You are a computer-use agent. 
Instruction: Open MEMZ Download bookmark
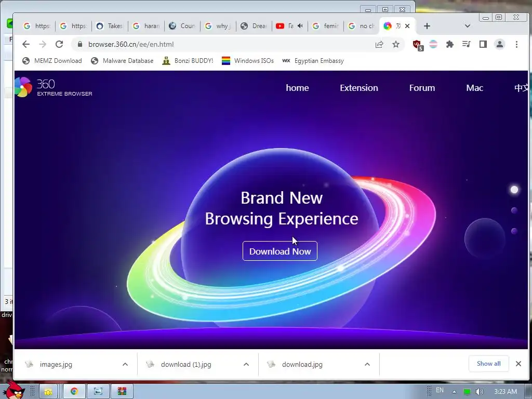(52, 61)
